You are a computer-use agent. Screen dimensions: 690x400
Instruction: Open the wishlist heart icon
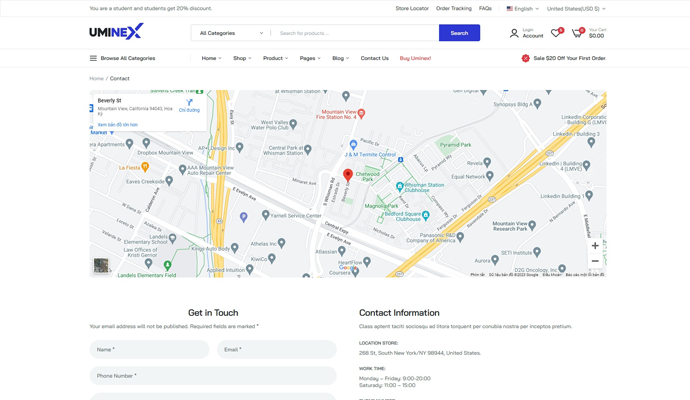(556, 33)
